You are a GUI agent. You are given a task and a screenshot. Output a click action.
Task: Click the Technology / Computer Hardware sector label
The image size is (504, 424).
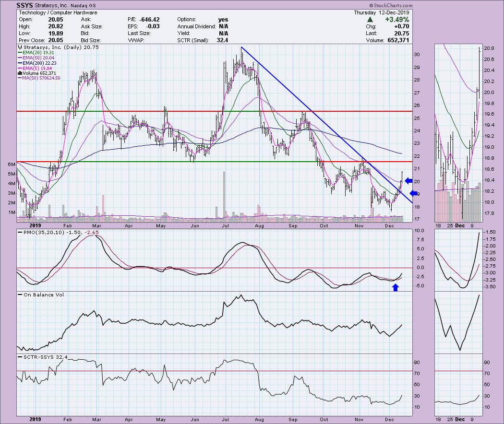pyautogui.click(x=58, y=12)
